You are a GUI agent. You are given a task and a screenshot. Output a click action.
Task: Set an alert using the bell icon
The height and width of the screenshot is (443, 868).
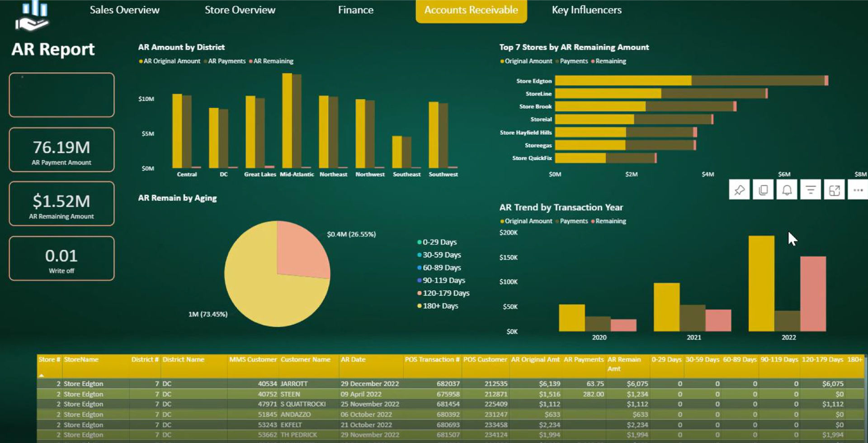[787, 189]
